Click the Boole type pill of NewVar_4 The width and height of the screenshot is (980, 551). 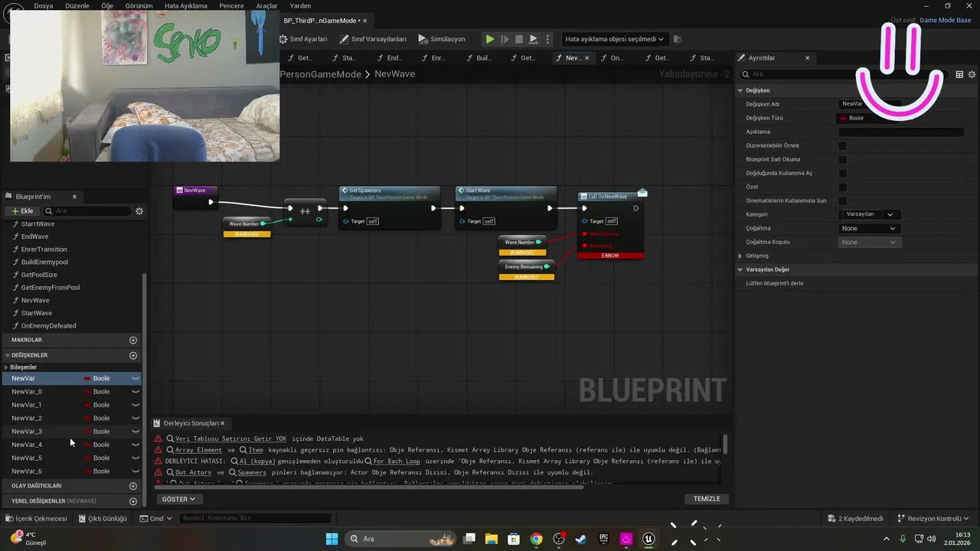(97, 445)
